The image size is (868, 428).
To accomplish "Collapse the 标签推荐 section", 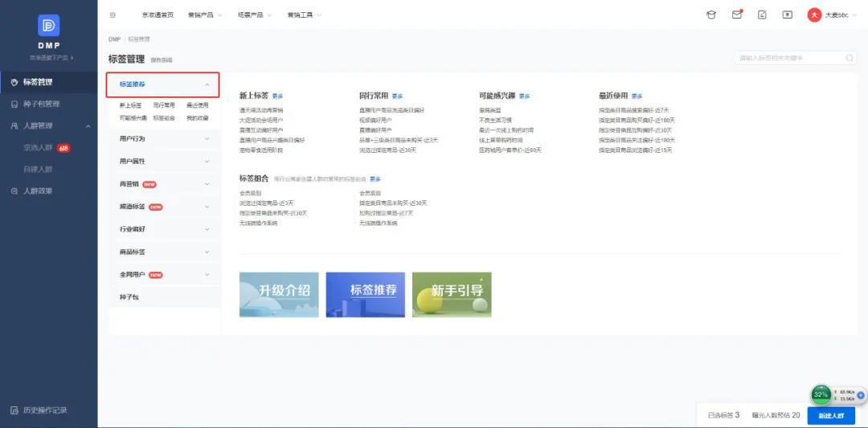I will coord(207,84).
